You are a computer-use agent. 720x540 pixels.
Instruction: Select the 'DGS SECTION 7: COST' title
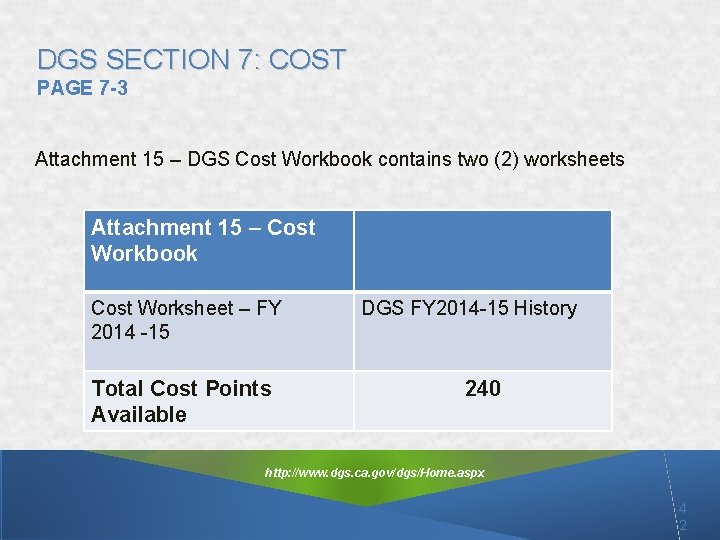191,60
